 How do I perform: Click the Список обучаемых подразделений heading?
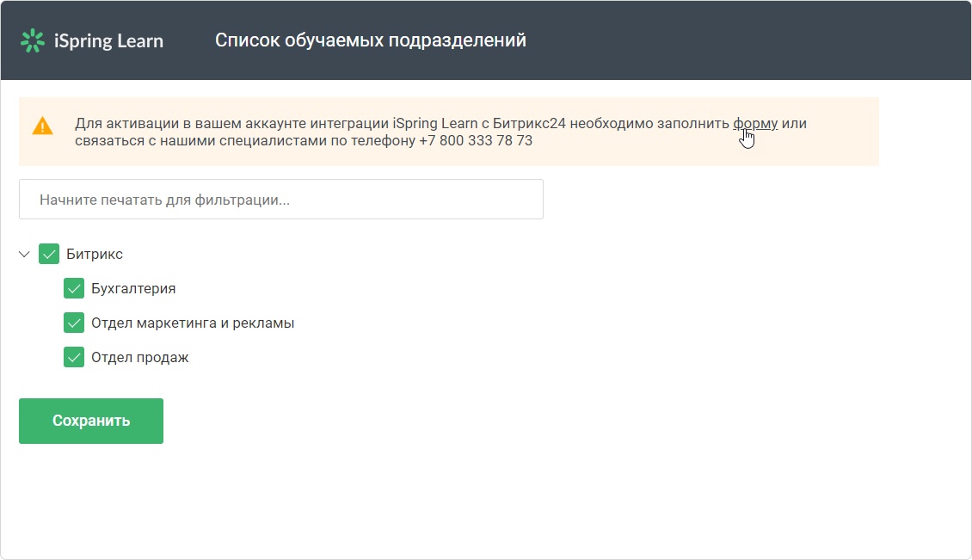(371, 40)
